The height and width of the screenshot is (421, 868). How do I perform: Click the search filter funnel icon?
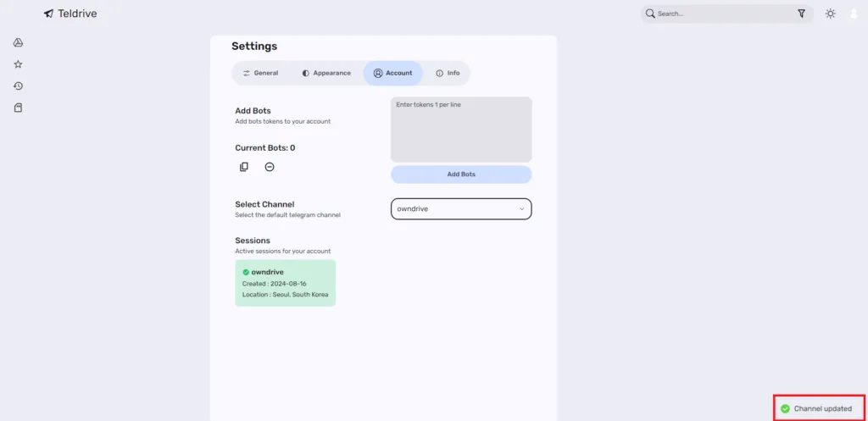click(x=801, y=14)
